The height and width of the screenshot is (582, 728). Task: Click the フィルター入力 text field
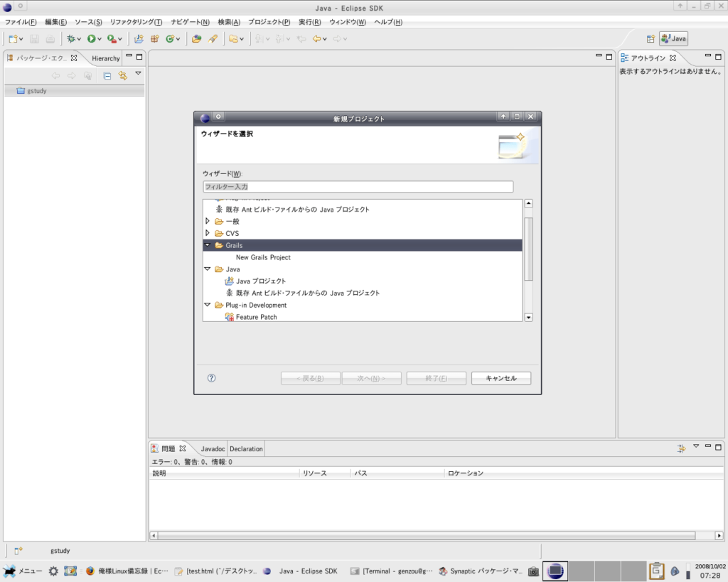point(358,187)
